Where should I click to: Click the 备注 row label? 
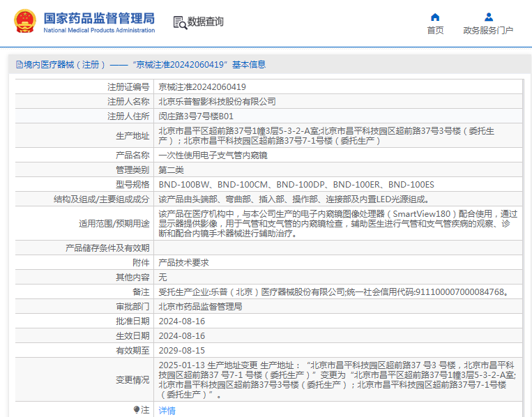click(x=141, y=291)
